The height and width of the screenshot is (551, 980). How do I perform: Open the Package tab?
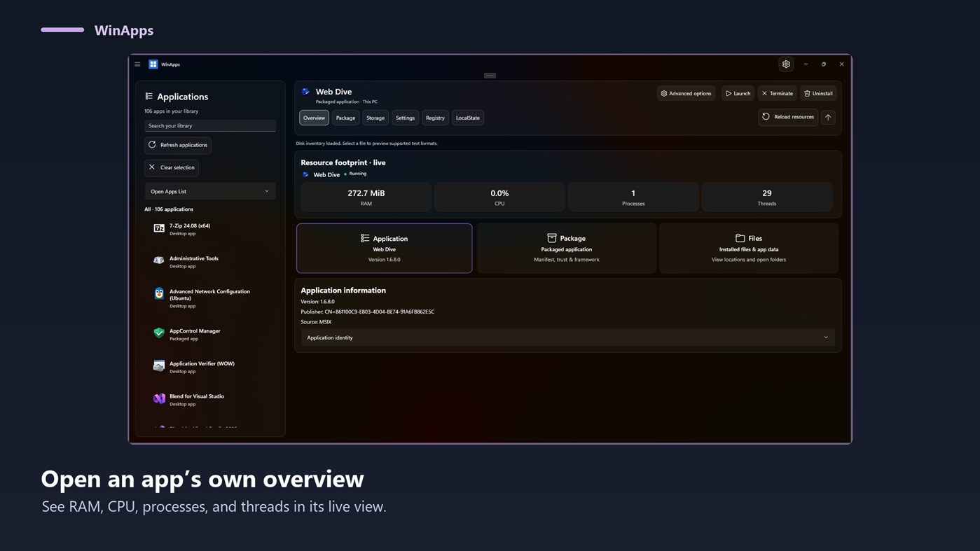[345, 118]
